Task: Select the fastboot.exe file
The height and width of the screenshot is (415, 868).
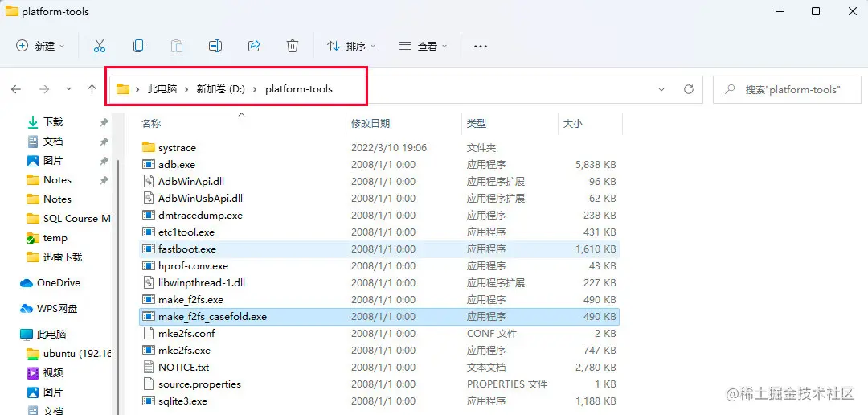Action: coord(379,249)
